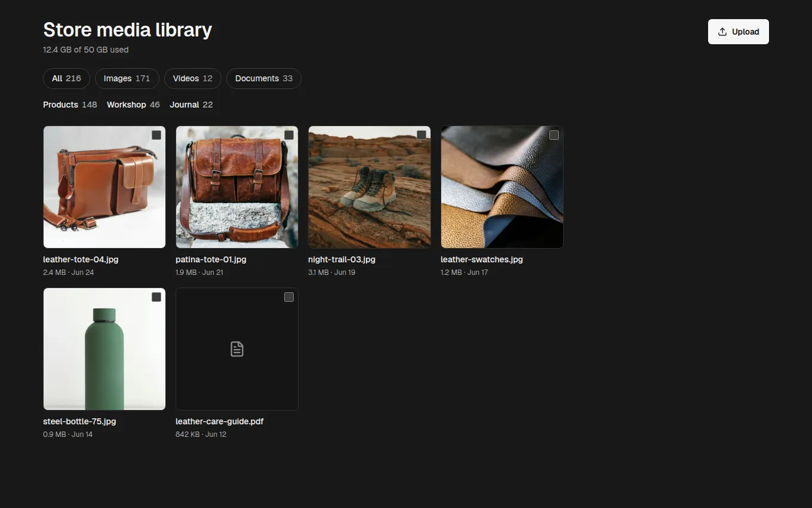Show All 216 media items
Image resolution: width=812 pixels, height=508 pixels.
[66, 78]
